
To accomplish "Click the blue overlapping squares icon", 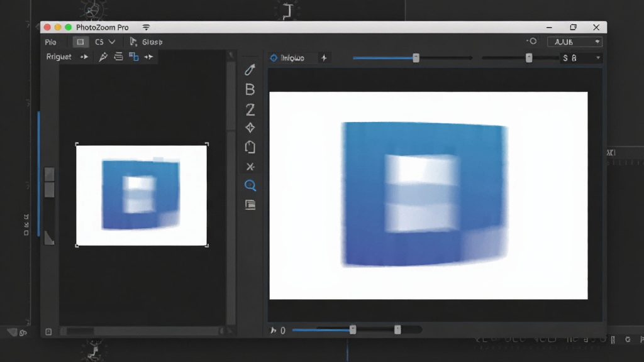I will (133, 57).
